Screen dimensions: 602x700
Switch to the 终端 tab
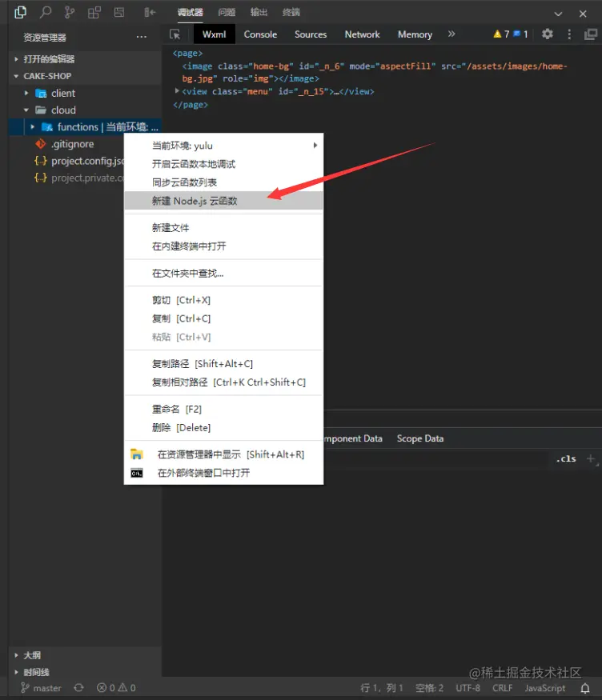[x=291, y=13]
